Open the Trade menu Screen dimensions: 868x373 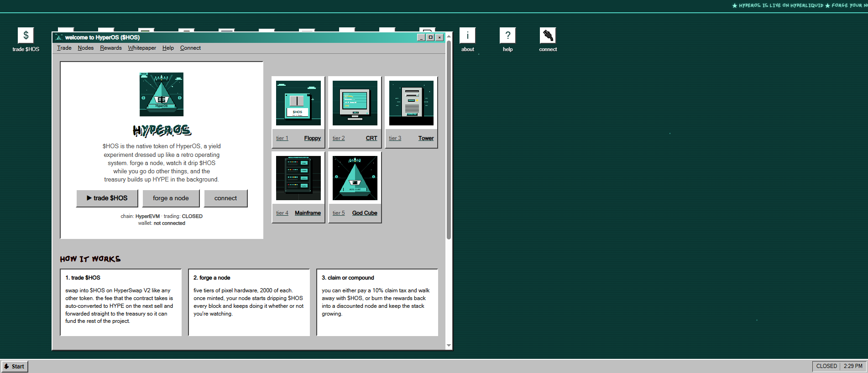(64, 48)
